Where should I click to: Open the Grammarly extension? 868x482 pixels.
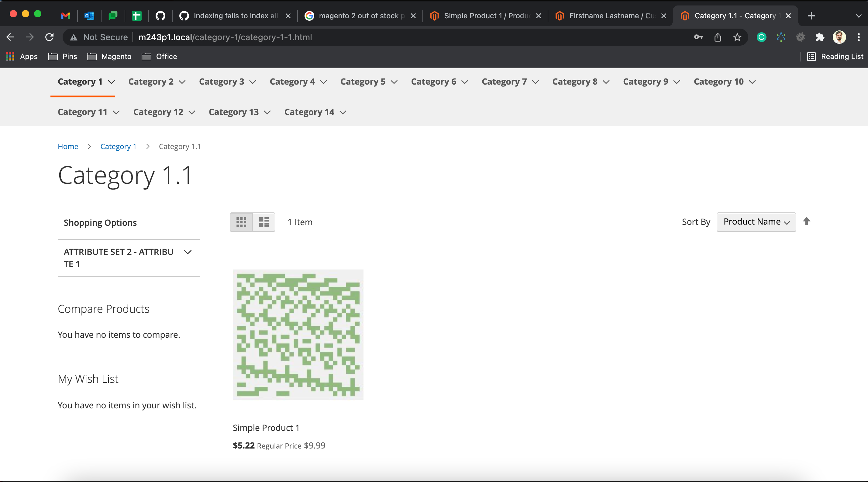pyautogui.click(x=761, y=37)
